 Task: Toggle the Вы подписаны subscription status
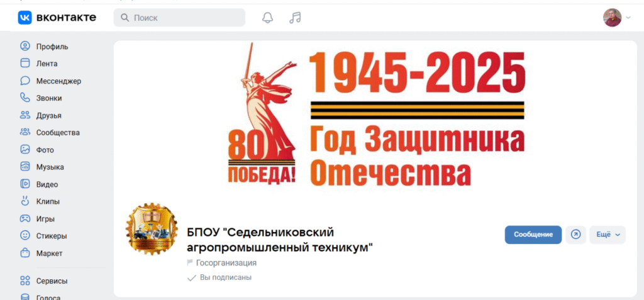pyautogui.click(x=219, y=278)
